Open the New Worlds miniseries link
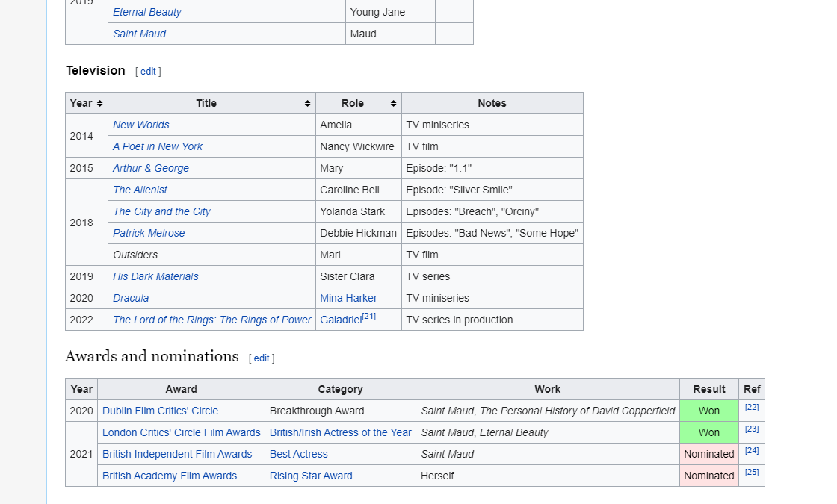The height and width of the screenshot is (504, 837). [140, 125]
